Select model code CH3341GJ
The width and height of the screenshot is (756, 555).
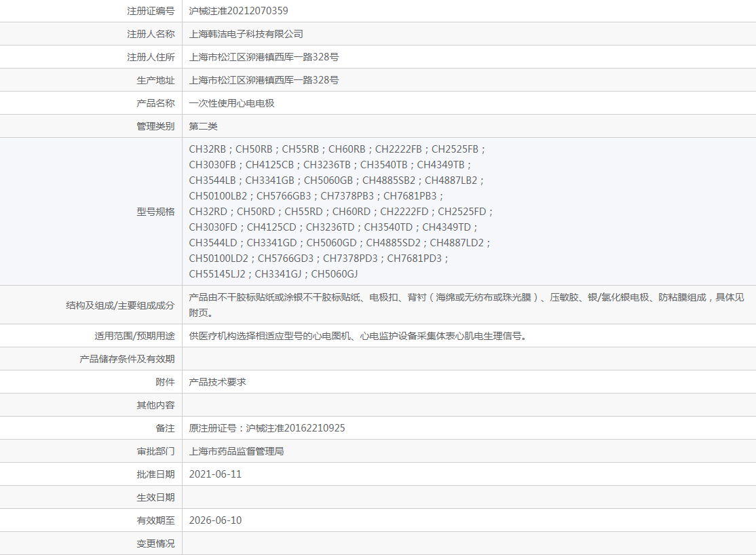(x=278, y=274)
